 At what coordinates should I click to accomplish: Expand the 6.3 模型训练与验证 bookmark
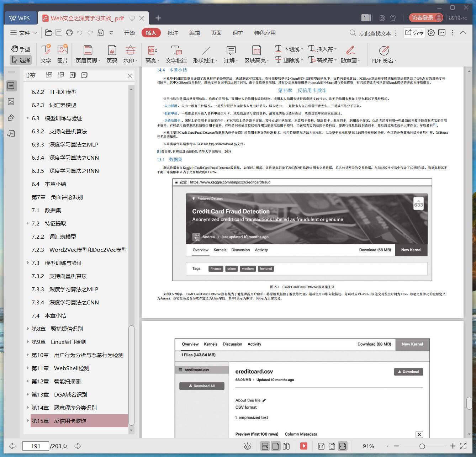[28, 118]
